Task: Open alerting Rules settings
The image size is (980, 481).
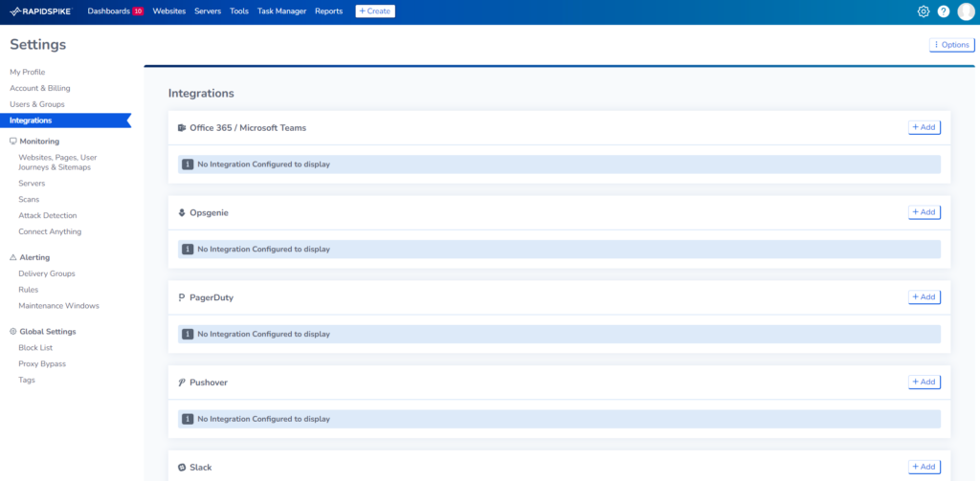Action: [x=28, y=290]
